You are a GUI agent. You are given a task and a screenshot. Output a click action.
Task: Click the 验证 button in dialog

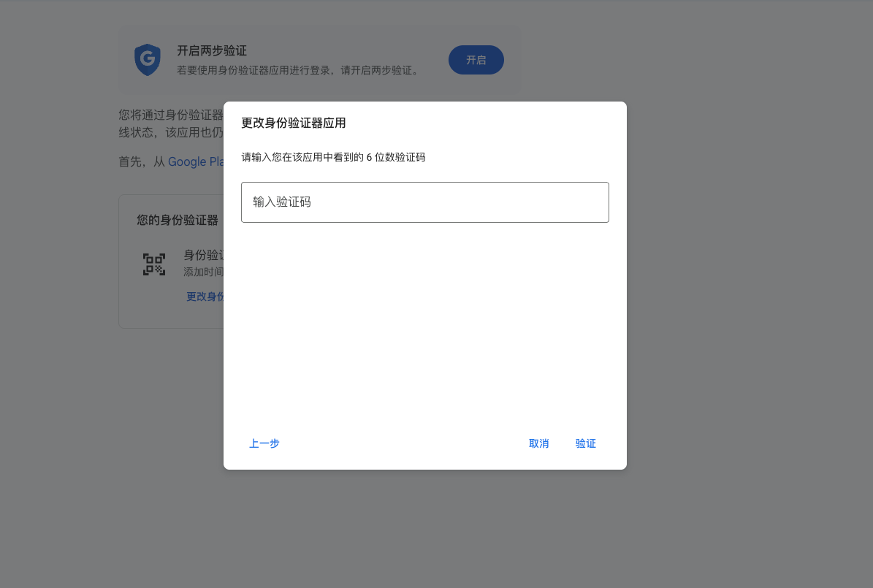[585, 443]
